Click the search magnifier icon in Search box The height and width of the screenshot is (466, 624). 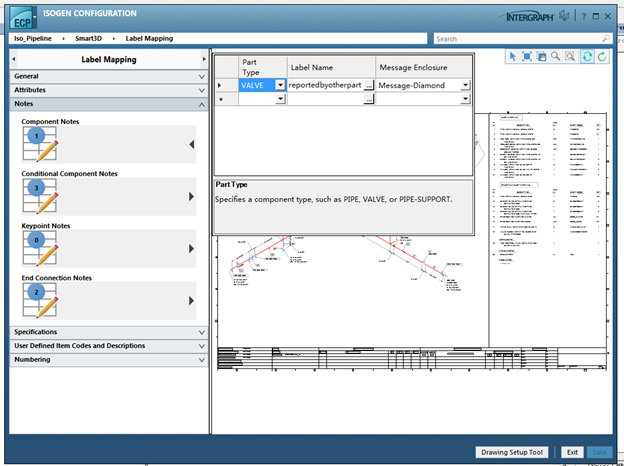point(606,39)
